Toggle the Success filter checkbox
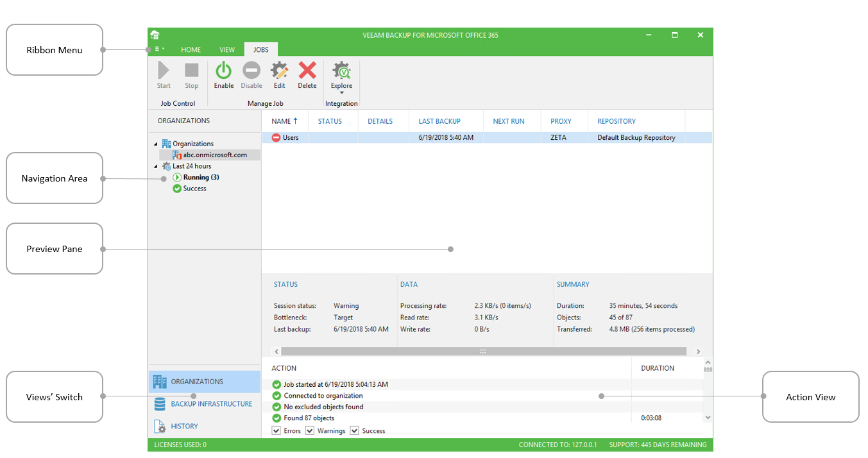This screenshot has height=458, width=868. pos(354,430)
